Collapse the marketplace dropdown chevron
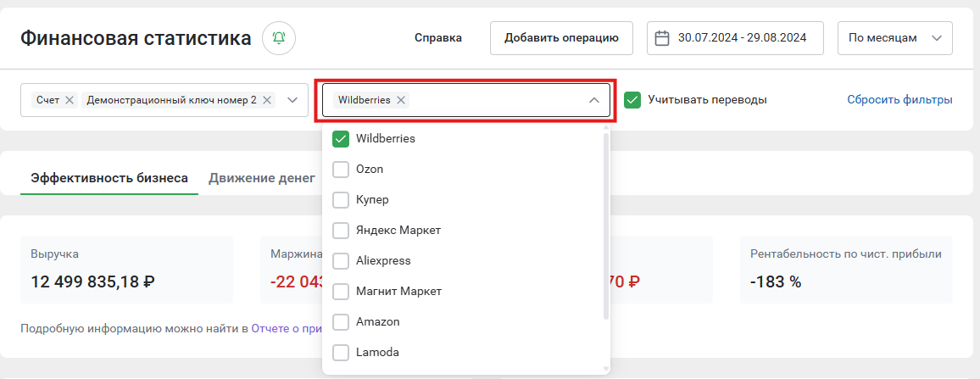Image resolution: width=980 pixels, height=379 pixels. coord(594,100)
